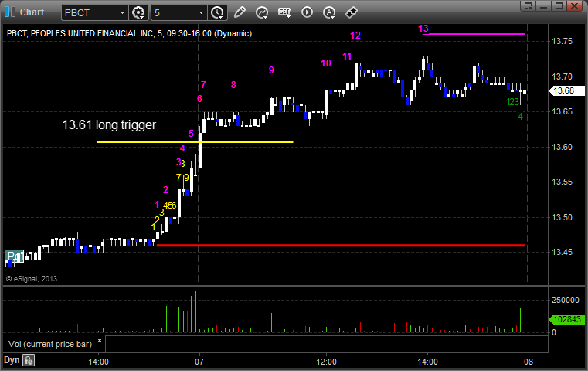The height and width of the screenshot is (371, 588).
Task: Minimize the Chart window
Action: (544, 5)
